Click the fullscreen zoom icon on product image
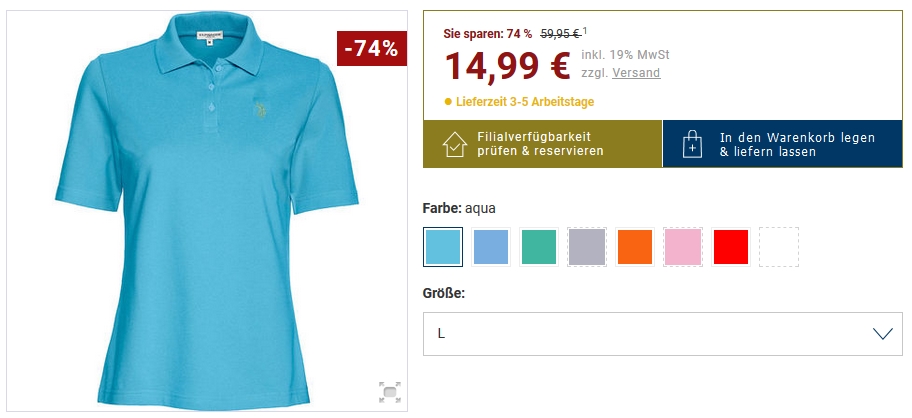912x418 pixels. (x=390, y=392)
